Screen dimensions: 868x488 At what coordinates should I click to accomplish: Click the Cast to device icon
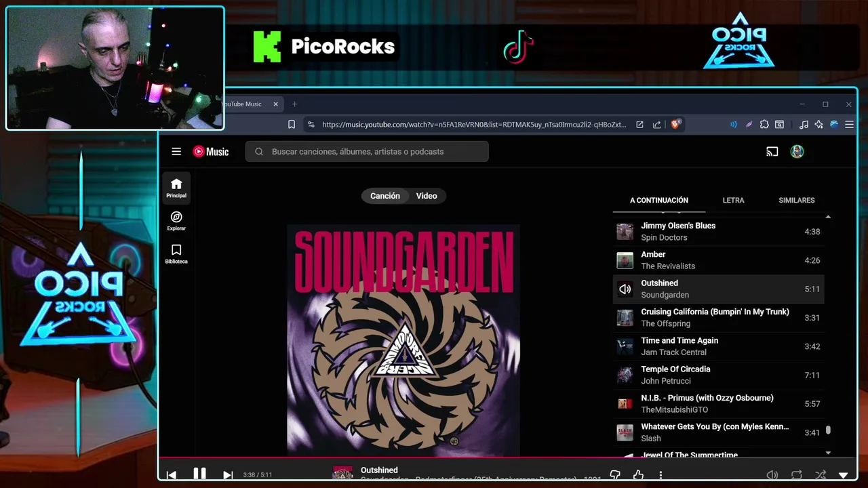click(772, 152)
